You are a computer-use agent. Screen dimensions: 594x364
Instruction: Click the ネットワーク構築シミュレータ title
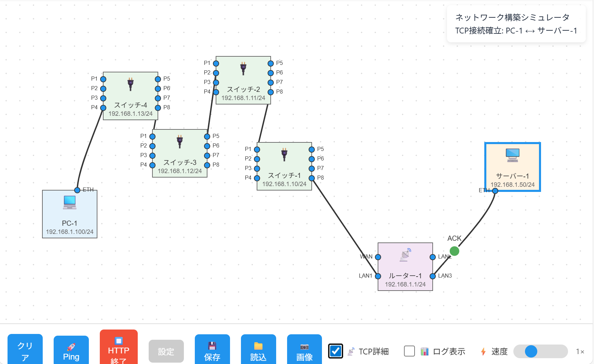pos(512,17)
